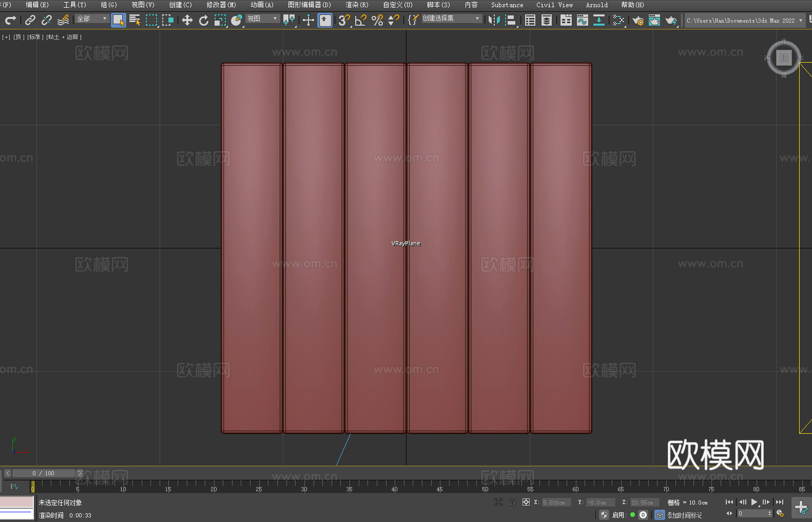Click the X coordinate field 5.016cm
Screen dimensions: 812x522
click(556, 502)
